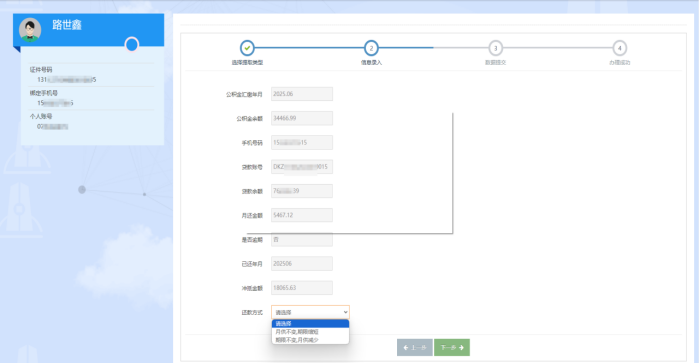Click the 冲抵金额 field showing 18065.63

302,288
